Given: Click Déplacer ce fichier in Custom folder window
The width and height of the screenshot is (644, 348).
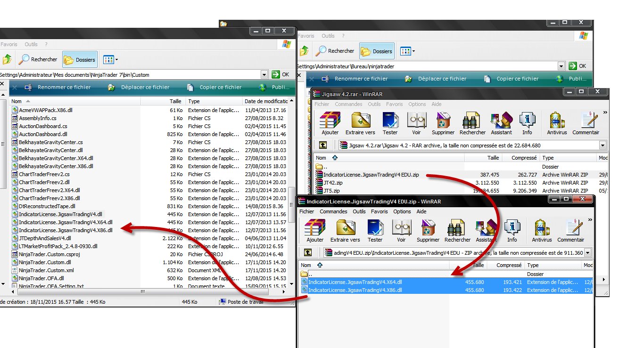Looking at the screenshot, I should (x=139, y=87).
